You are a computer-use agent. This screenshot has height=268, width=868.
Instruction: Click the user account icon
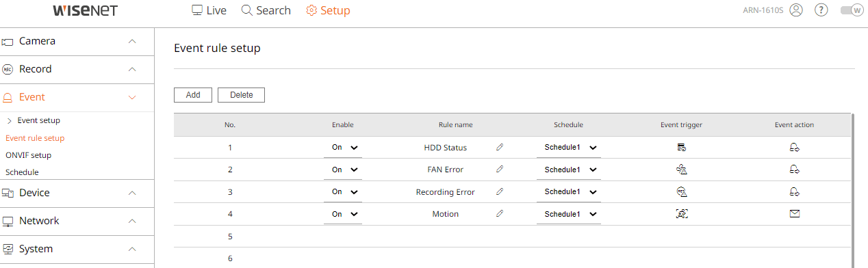pos(795,10)
